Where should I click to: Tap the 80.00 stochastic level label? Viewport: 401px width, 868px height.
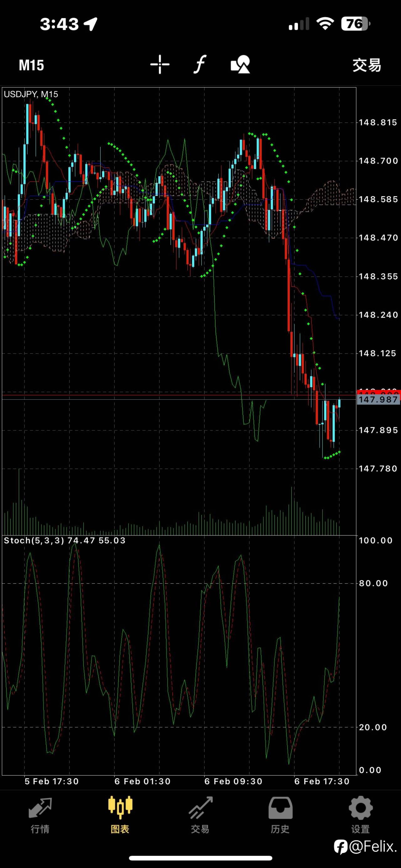[x=373, y=583]
